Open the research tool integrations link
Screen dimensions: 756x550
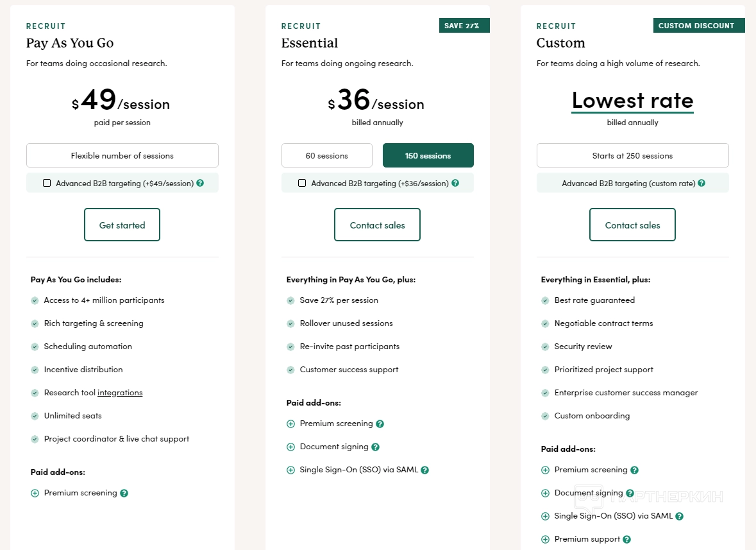tap(120, 393)
